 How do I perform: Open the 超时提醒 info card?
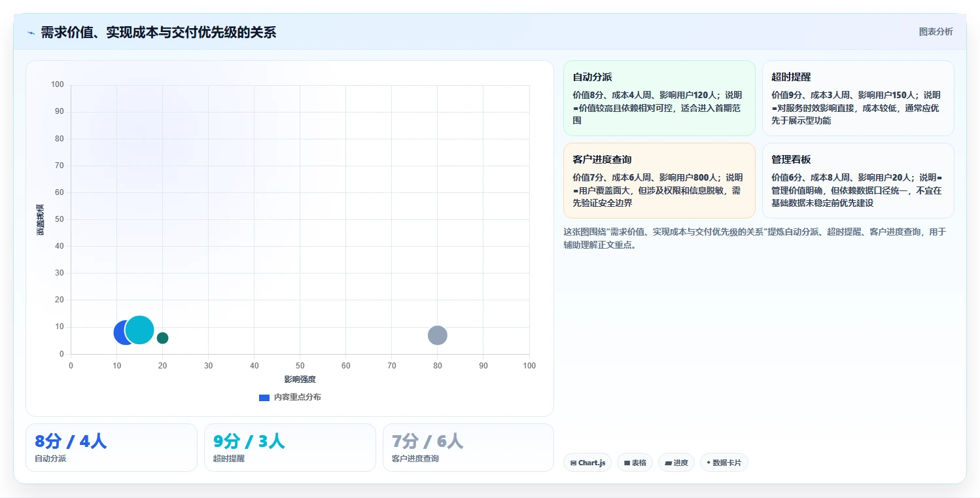pos(858,98)
